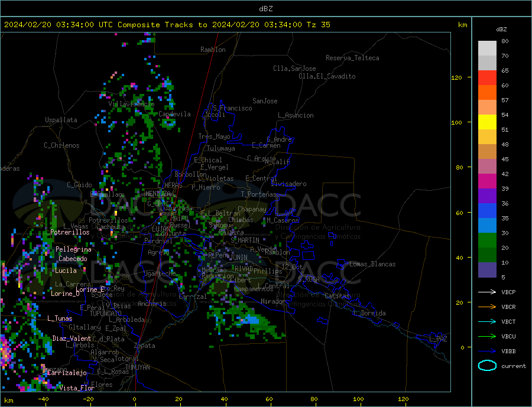Viewport: 532px width, 407px height.
Task: Select the bright-green color swatch beside 30 dBZ
Action: 487,240
